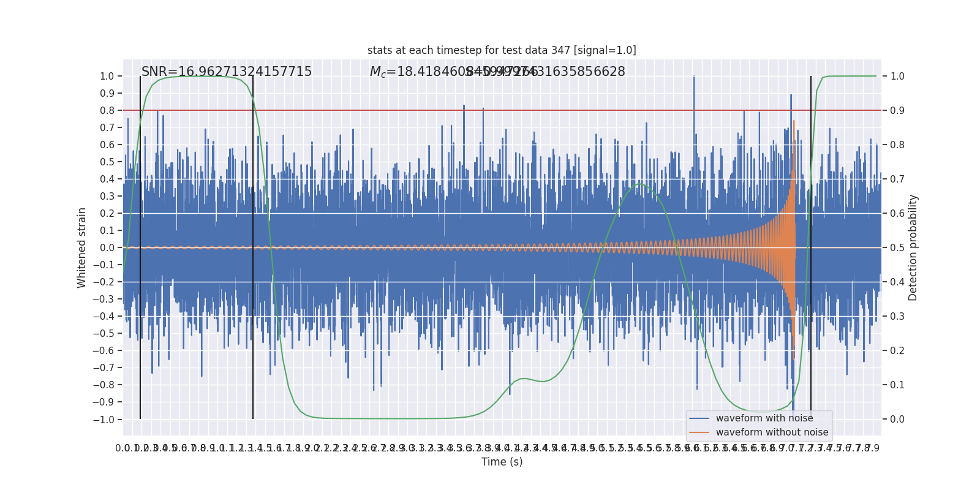Click the orange legend line for waveform without noise
This screenshot has width=980, height=490.
[699, 432]
